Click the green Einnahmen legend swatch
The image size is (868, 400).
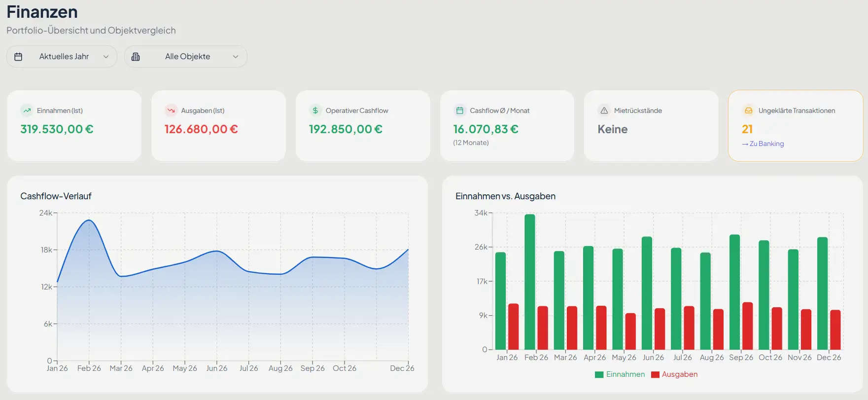[599, 375]
